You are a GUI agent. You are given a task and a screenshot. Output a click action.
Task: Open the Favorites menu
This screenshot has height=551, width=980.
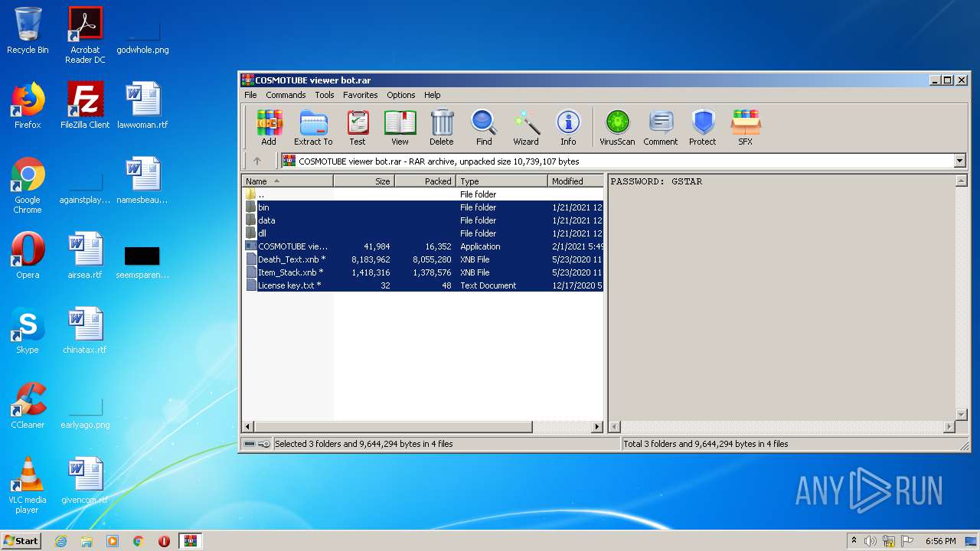(360, 95)
